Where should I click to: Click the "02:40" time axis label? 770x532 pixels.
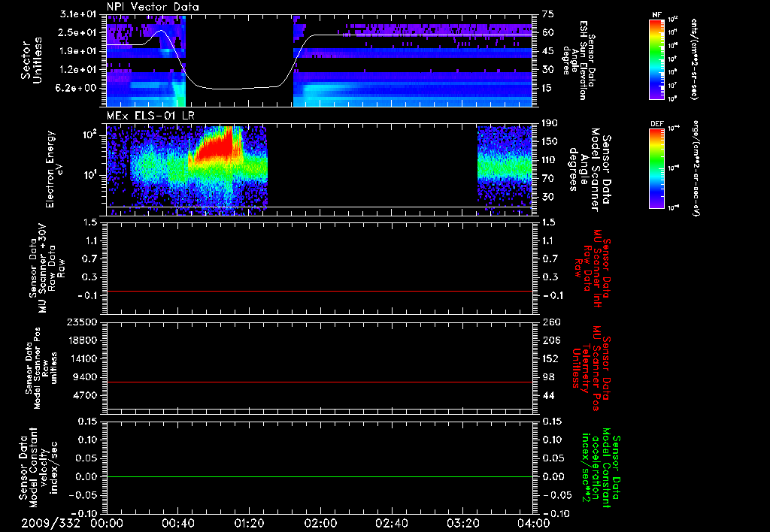coord(391,523)
